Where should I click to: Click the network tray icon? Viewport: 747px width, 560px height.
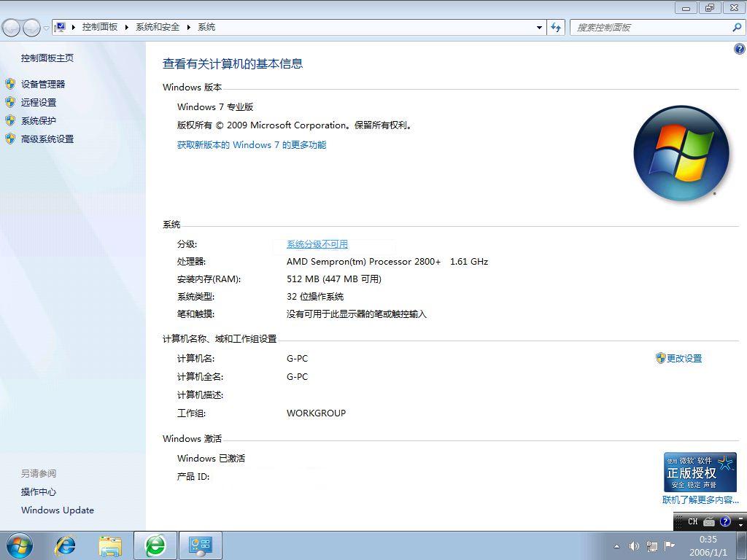pyautogui.click(x=651, y=546)
